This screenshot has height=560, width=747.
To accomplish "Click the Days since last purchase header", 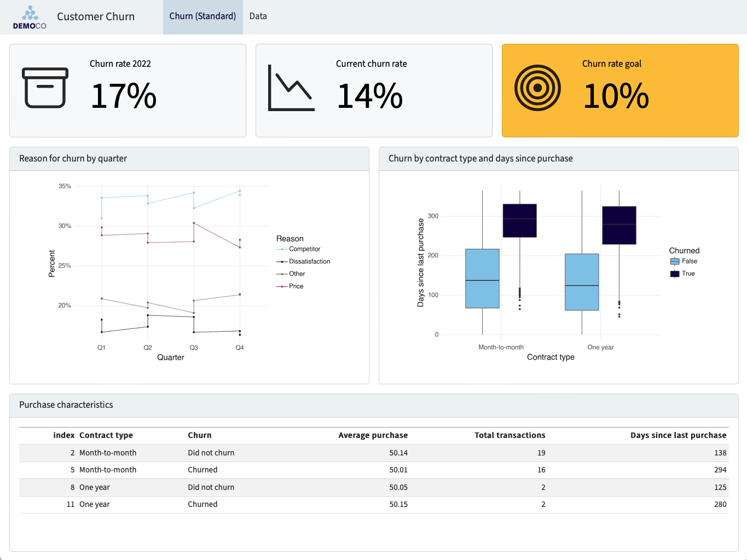I will pyautogui.click(x=678, y=435).
